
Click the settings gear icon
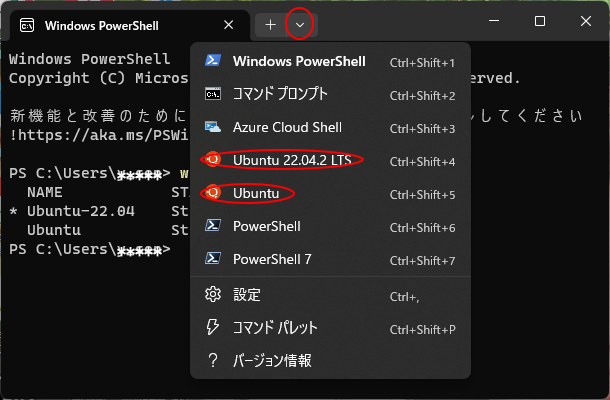213,295
